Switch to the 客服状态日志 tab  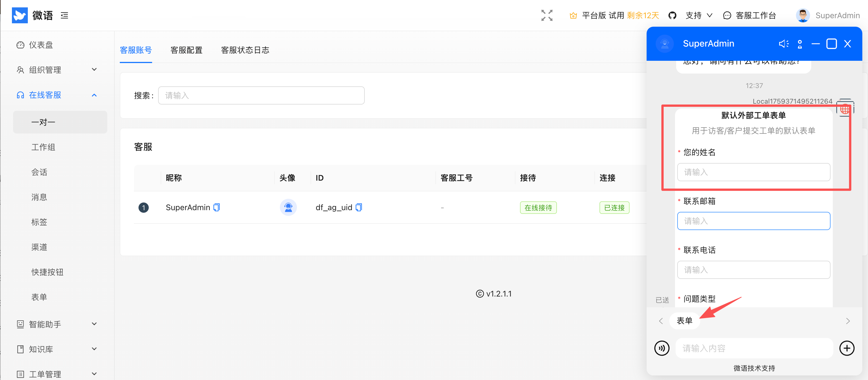[x=245, y=50]
